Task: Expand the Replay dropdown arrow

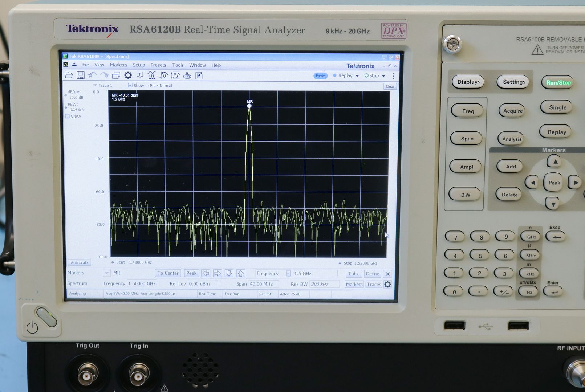Action: pyautogui.click(x=357, y=76)
